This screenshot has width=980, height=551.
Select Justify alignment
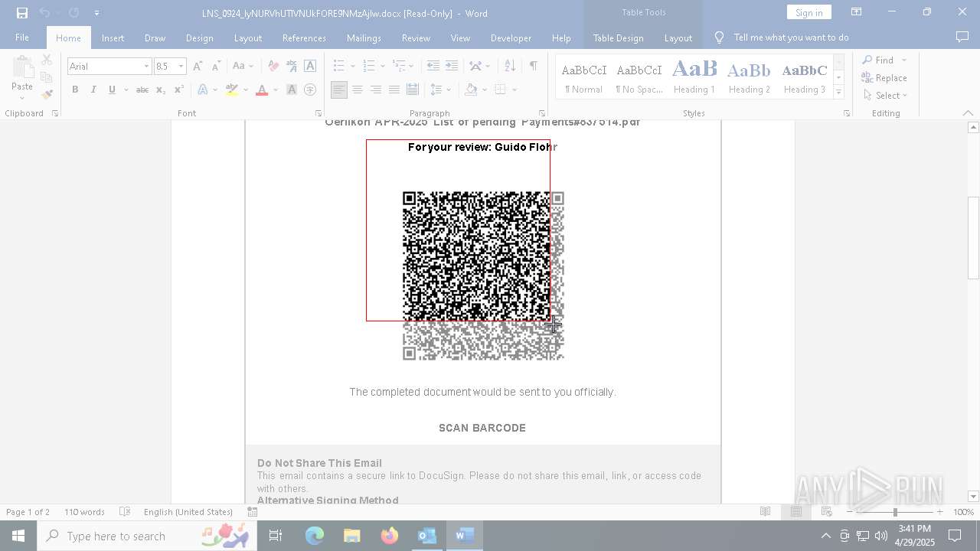pos(394,90)
